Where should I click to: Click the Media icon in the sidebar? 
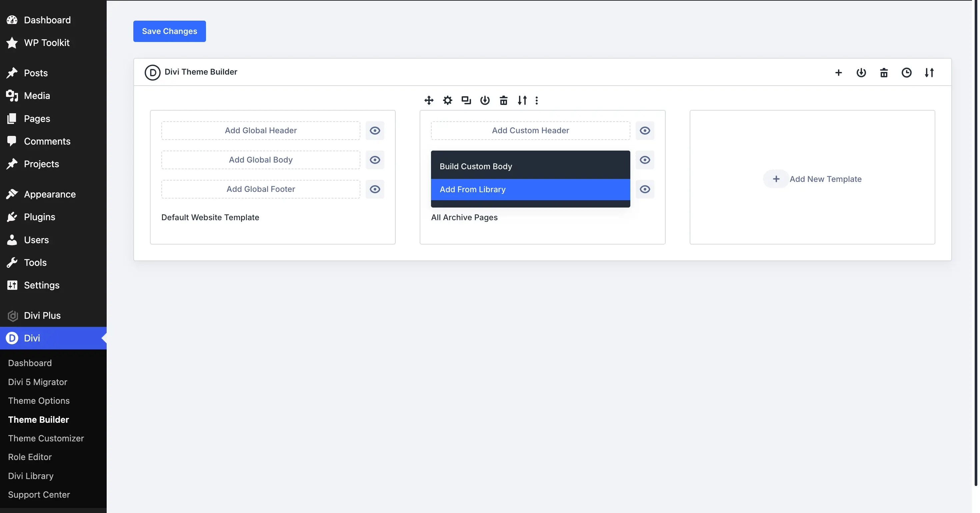(12, 96)
